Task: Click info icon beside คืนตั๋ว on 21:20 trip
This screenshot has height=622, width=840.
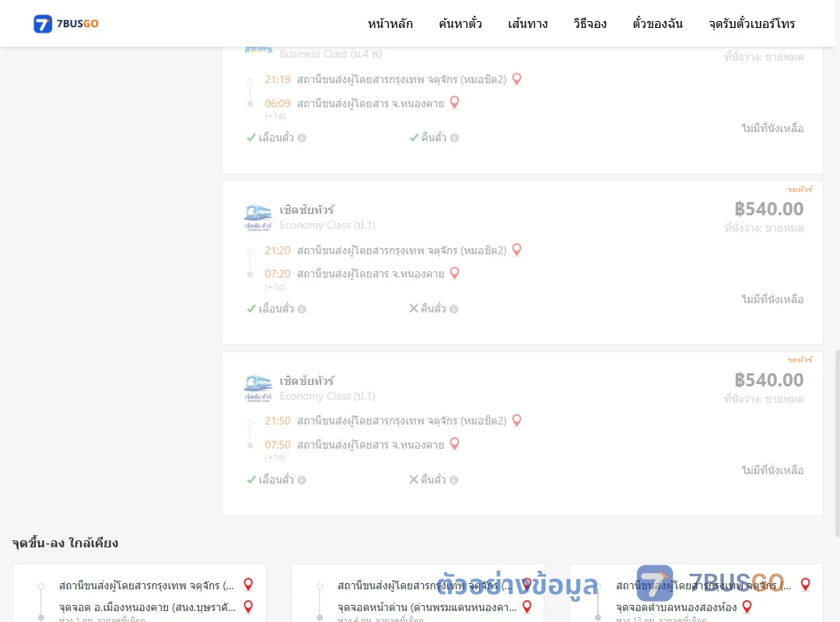Action: point(453,309)
